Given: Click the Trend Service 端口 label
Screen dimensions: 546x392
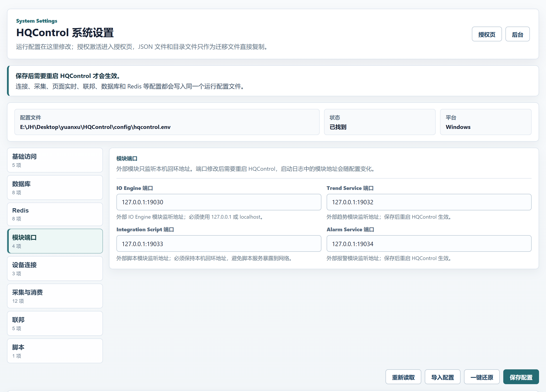Looking at the screenshot, I should point(350,188).
